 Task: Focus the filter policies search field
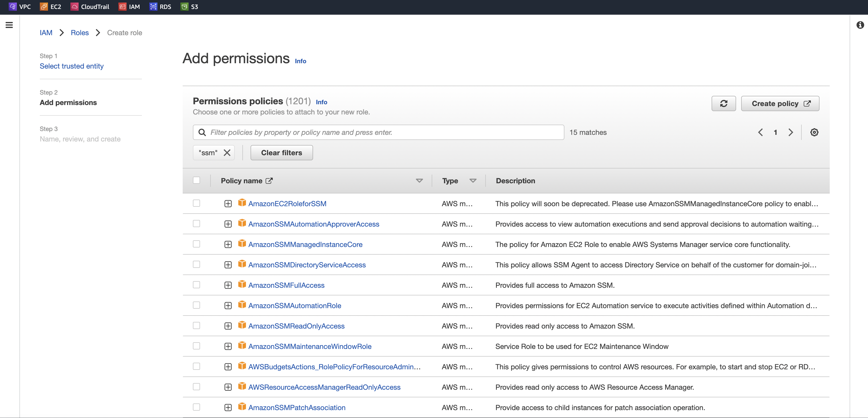384,132
